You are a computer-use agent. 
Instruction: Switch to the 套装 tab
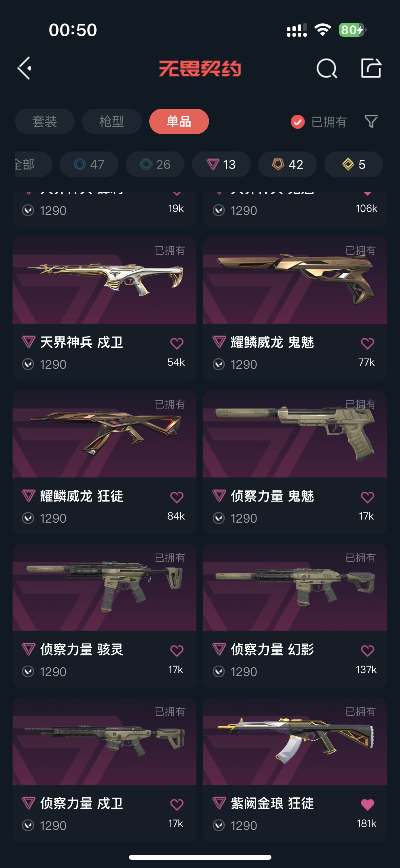coord(45,121)
